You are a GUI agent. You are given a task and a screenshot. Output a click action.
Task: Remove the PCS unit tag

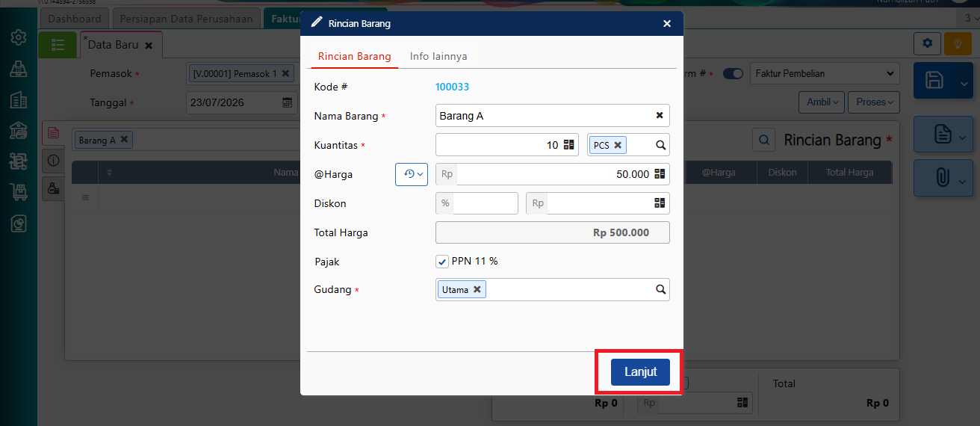618,145
